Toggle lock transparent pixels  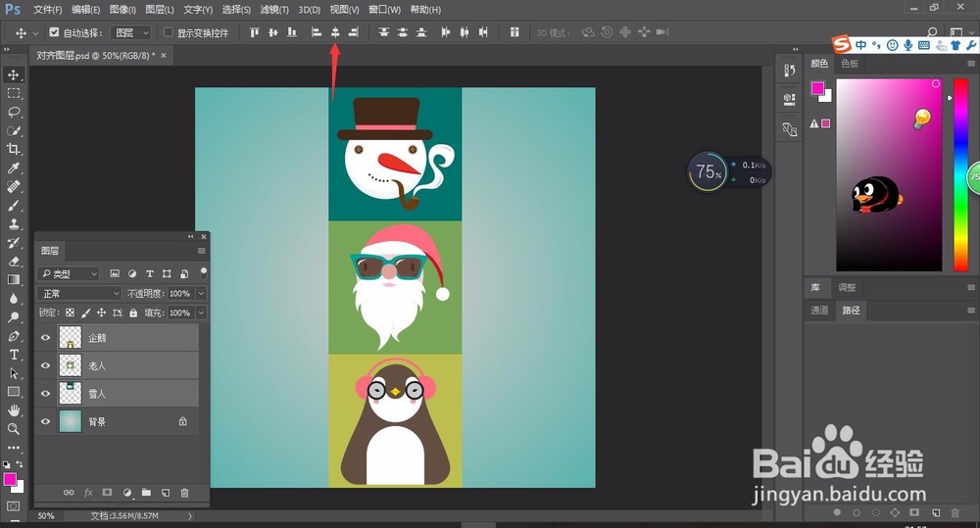click(70, 313)
